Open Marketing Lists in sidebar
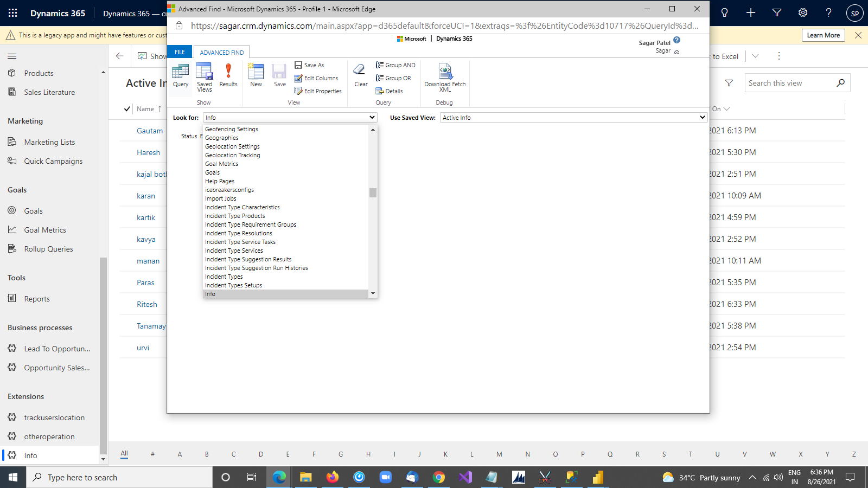The width and height of the screenshot is (868, 488). (49, 142)
